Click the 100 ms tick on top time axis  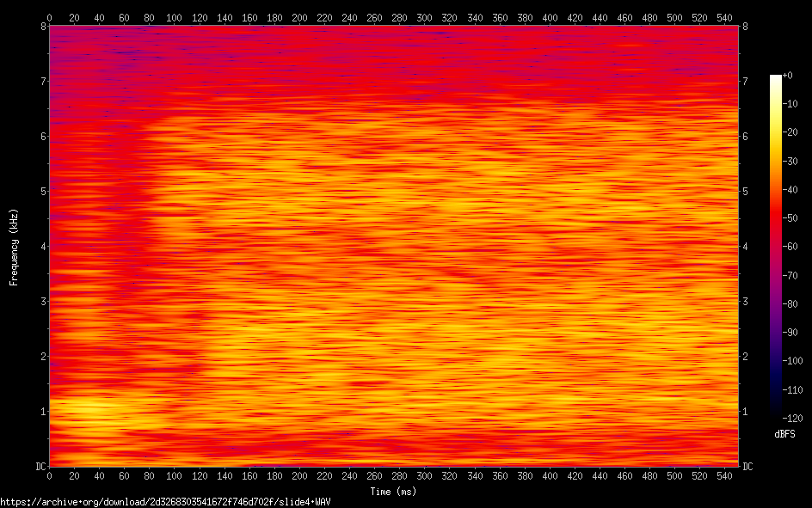(x=174, y=17)
